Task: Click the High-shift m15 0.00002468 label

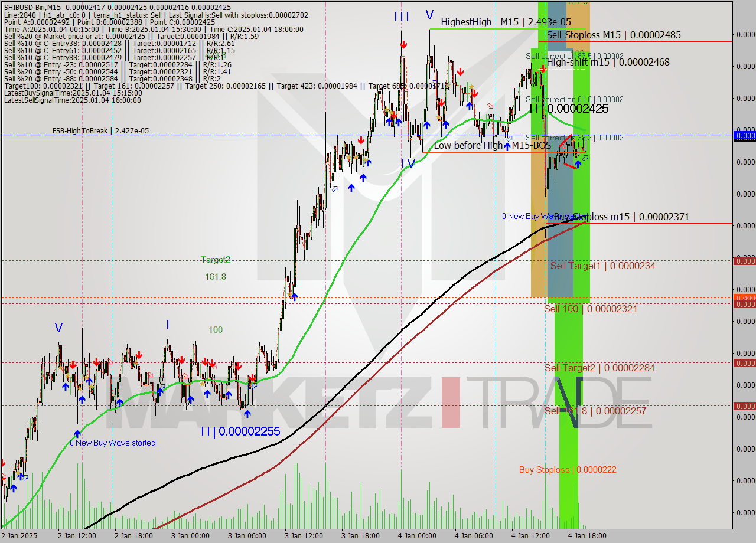Action: pyautogui.click(x=608, y=62)
